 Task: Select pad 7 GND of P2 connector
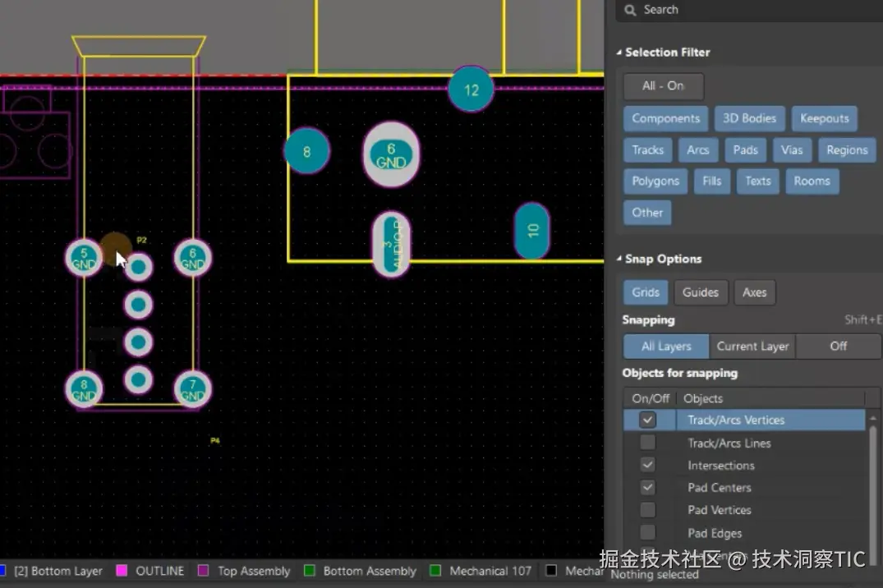192,389
